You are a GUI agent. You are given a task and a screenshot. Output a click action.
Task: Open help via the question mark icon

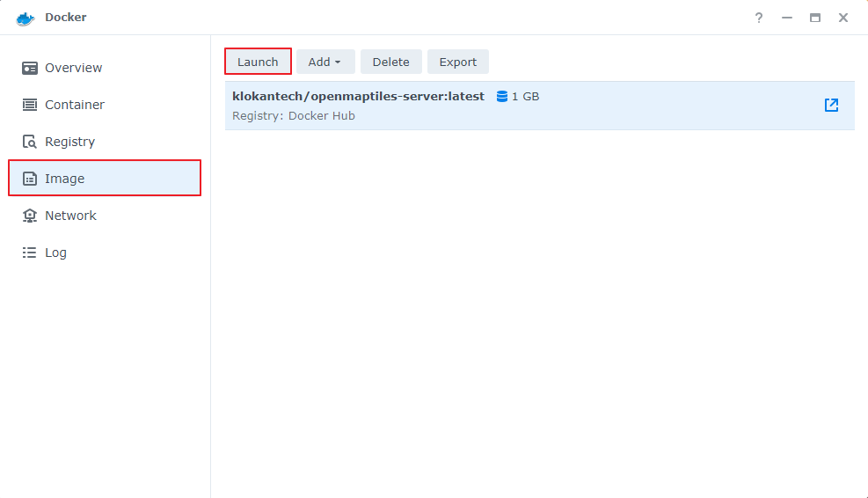click(x=759, y=18)
